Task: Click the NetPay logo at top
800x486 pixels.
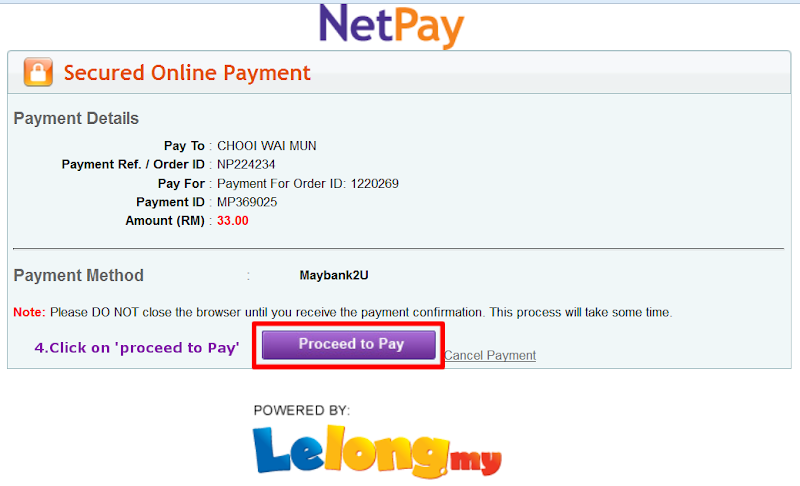Action: click(391, 25)
